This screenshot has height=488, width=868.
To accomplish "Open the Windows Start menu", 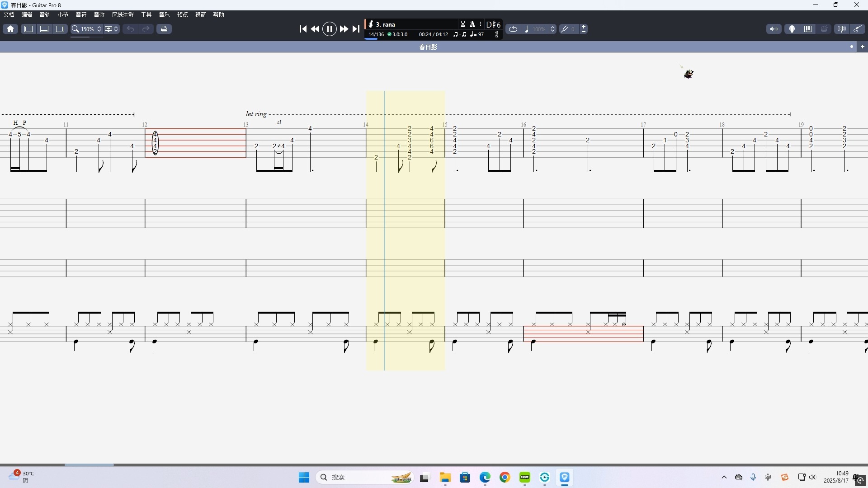I will [304, 477].
